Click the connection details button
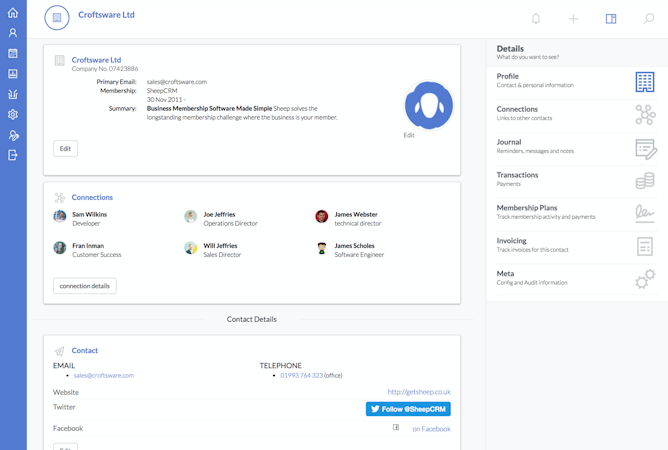This screenshot has height=450, width=668. [x=85, y=286]
